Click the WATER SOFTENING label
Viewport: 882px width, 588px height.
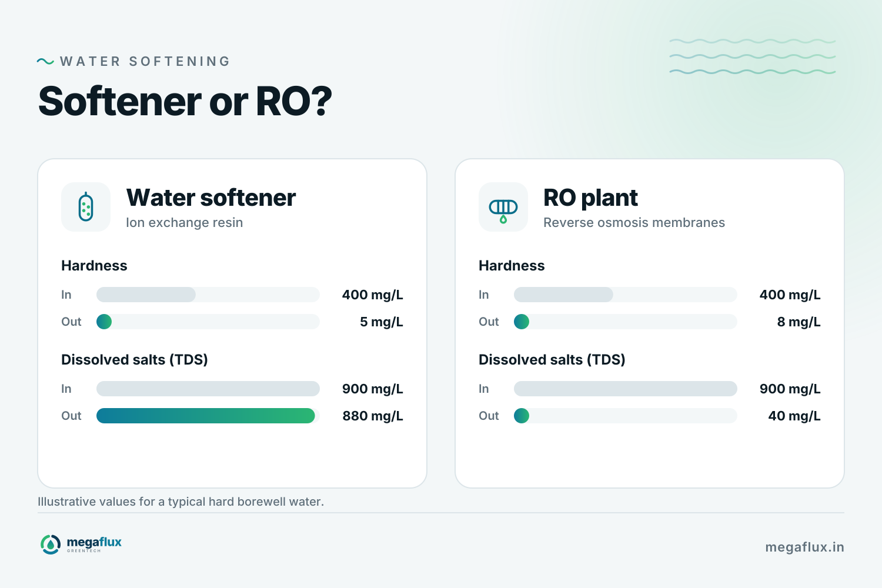[145, 61]
